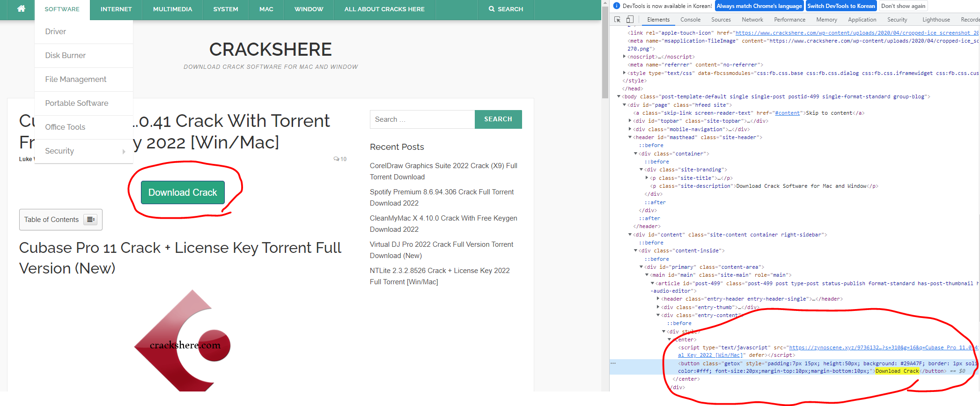The width and height of the screenshot is (980, 406).
Task: Open the SOFTWARE menu
Action: click(x=62, y=9)
